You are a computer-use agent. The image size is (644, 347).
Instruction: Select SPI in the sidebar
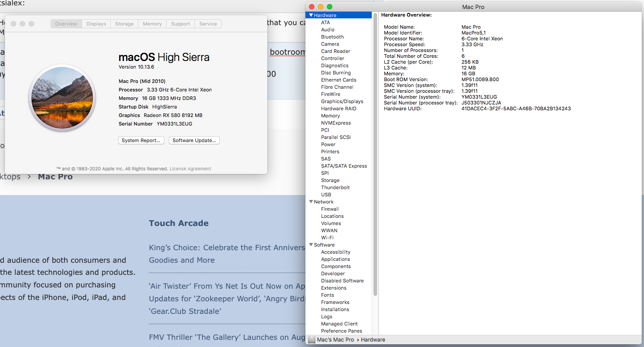(x=325, y=173)
